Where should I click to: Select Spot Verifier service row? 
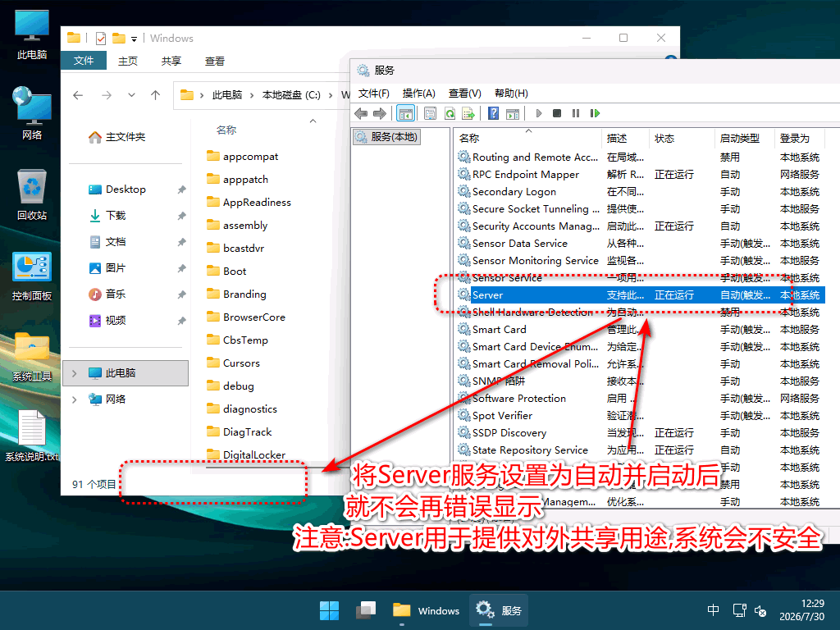point(641,416)
